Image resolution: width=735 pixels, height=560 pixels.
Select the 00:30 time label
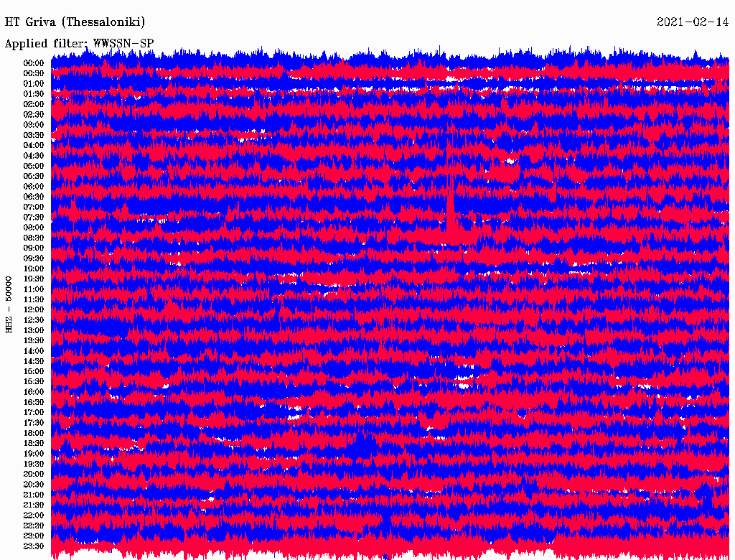pyautogui.click(x=34, y=74)
